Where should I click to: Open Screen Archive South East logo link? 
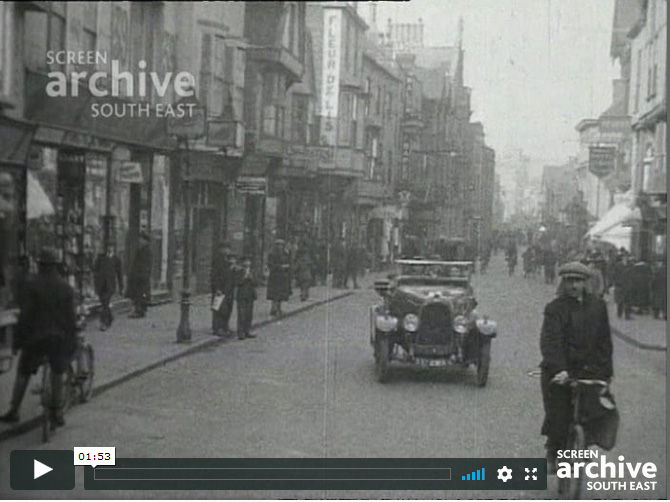click(606, 470)
